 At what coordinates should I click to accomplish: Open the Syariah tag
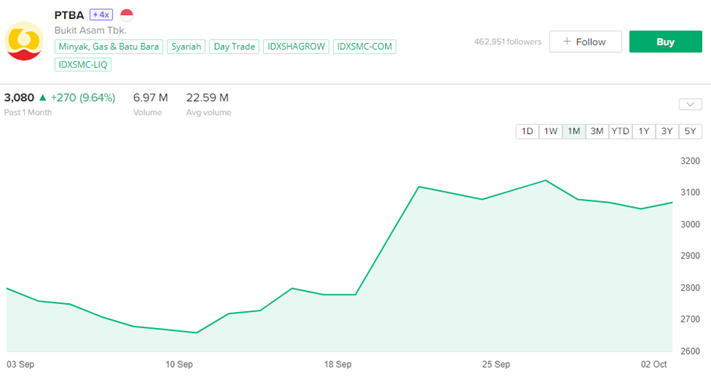point(186,47)
